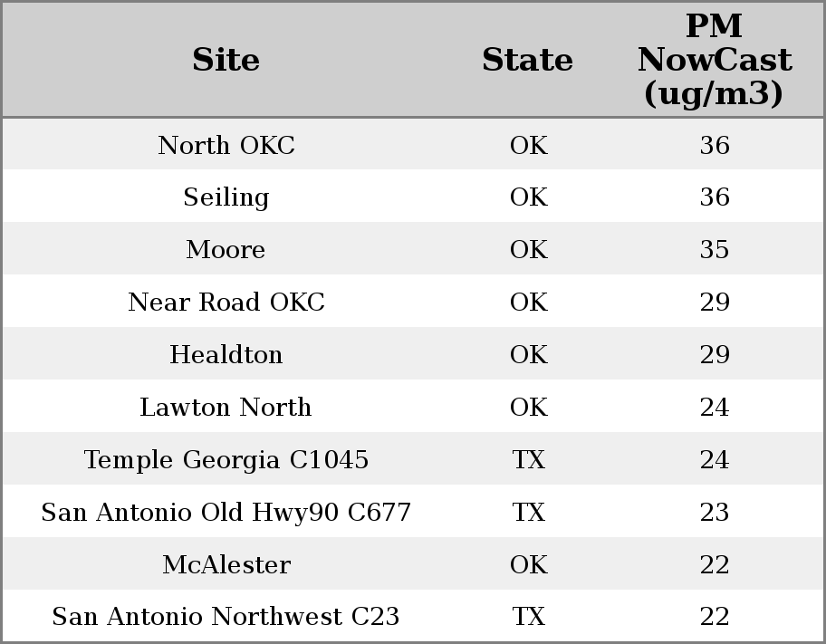Click the State column header

527,61
